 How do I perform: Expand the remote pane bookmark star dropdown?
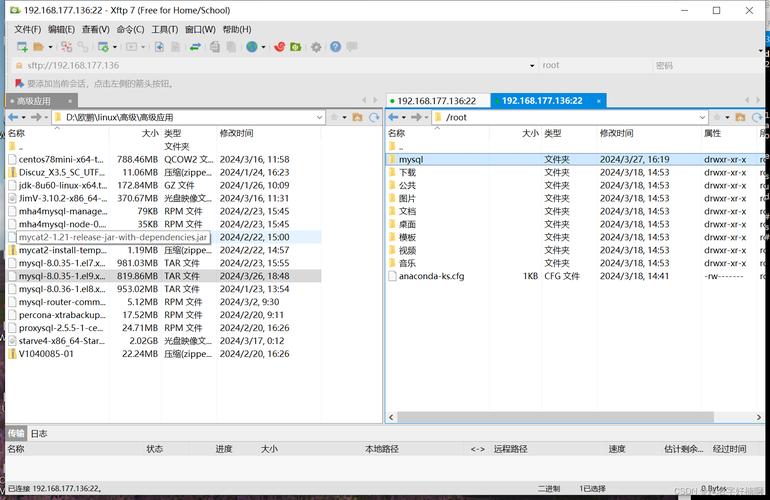coord(727,117)
